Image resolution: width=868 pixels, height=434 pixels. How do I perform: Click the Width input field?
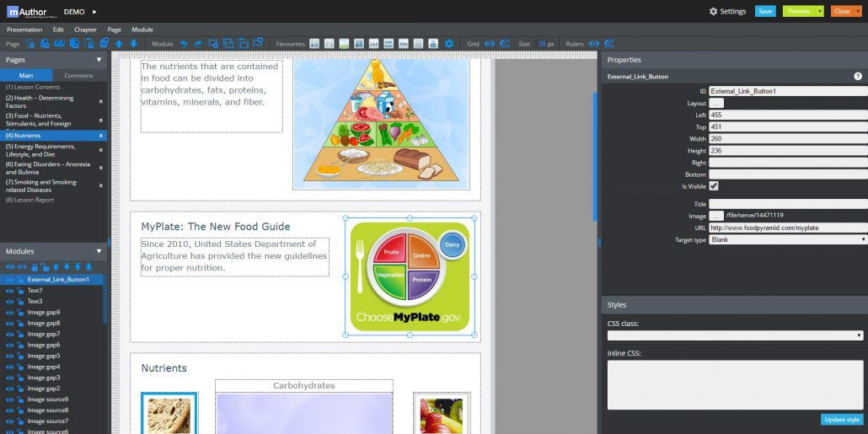click(x=788, y=139)
